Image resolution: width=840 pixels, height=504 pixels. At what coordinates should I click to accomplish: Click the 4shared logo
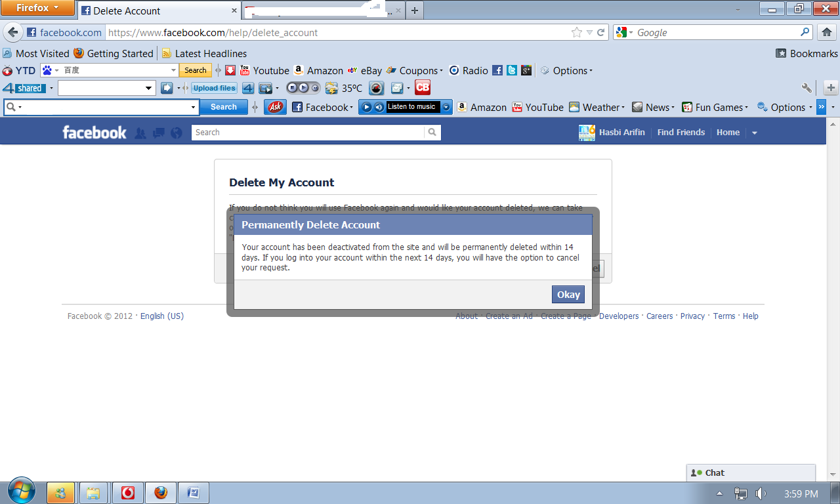pyautogui.click(x=24, y=88)
